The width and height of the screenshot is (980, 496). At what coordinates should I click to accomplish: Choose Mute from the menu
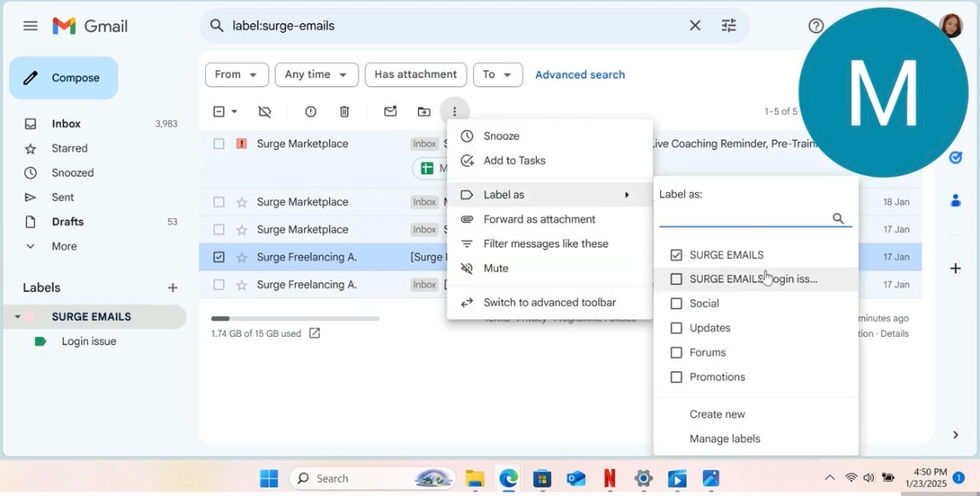click(x=549, y=268)
